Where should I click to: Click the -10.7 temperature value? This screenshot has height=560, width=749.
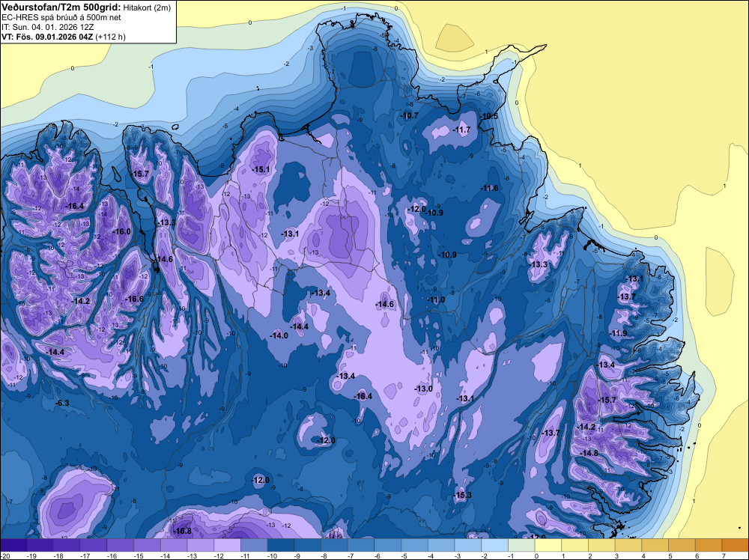[410, 115]
